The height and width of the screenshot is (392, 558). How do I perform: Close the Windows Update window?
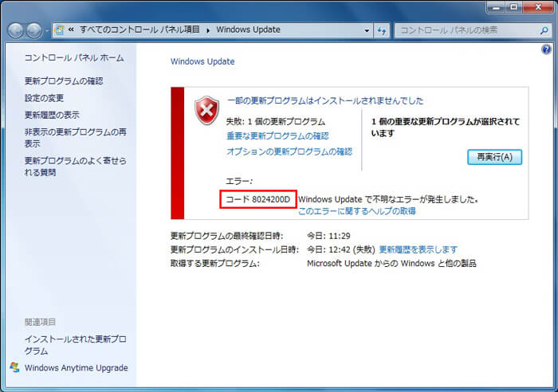click(538, 7)
